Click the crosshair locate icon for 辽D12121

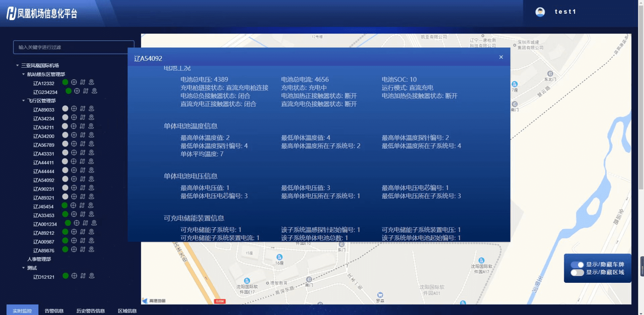74,276
